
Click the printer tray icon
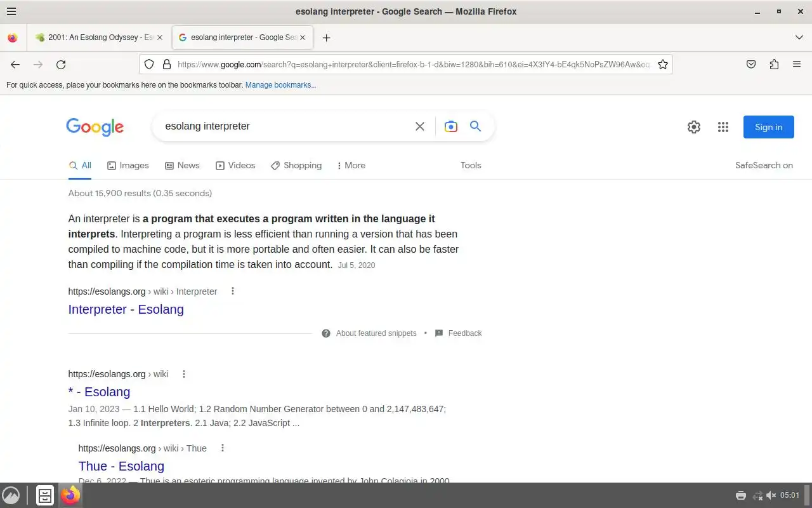click(x=740, y=495)
